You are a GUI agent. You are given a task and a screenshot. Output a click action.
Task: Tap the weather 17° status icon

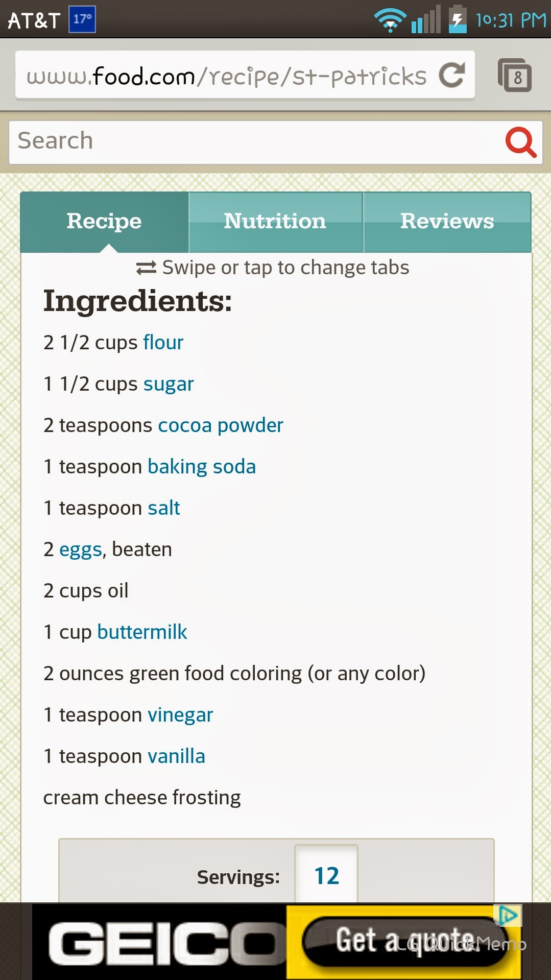click(x=82, y=19)
